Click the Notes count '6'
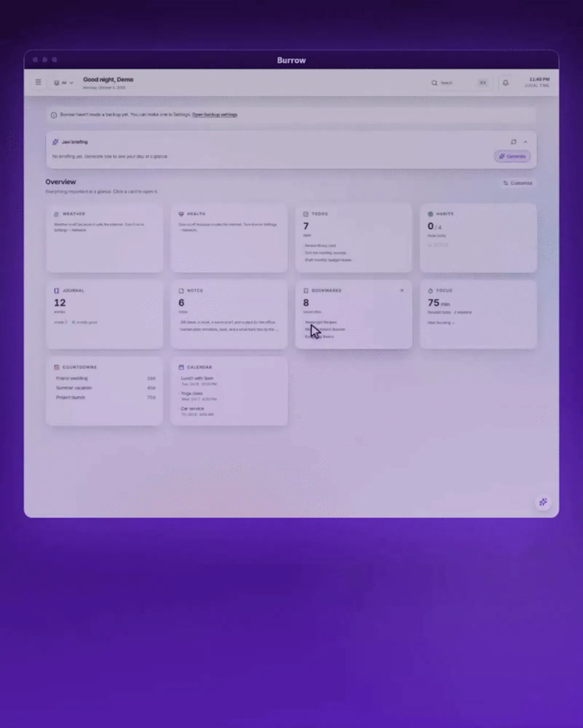 coord(181,302)
